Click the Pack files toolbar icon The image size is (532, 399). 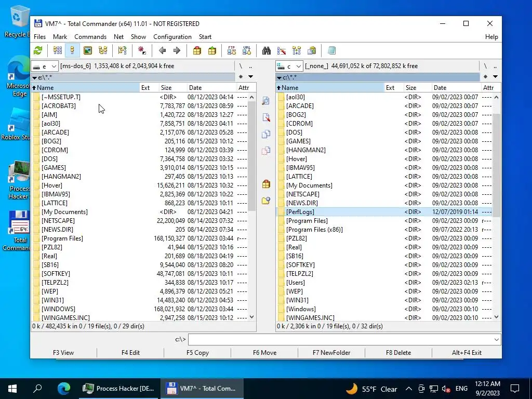click(197, 50)
